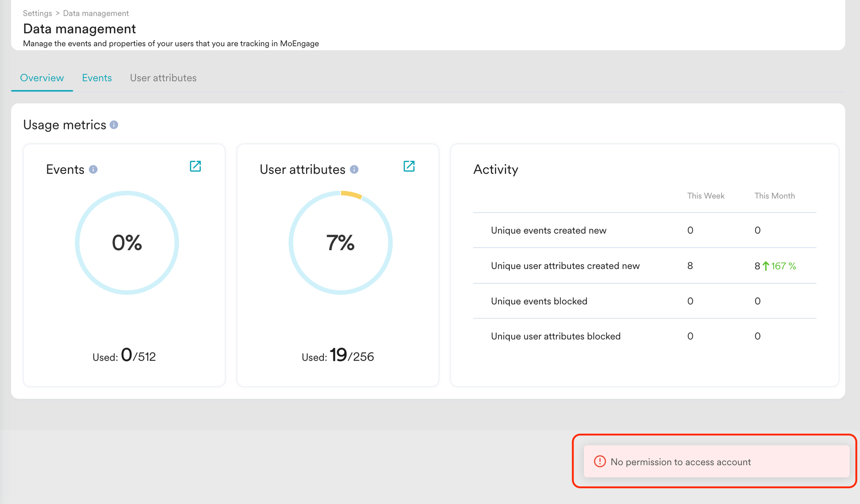
Task: Click info icon beside the User attributes title
Action: coord(354,170)
